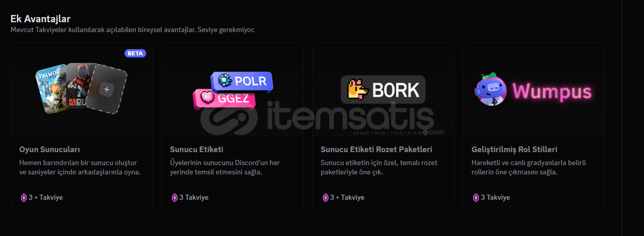The width and height of the screenshot is (644, 236).
Task: Click boost gem icon under Oyun Sunucuları
Action: point(23,197)
